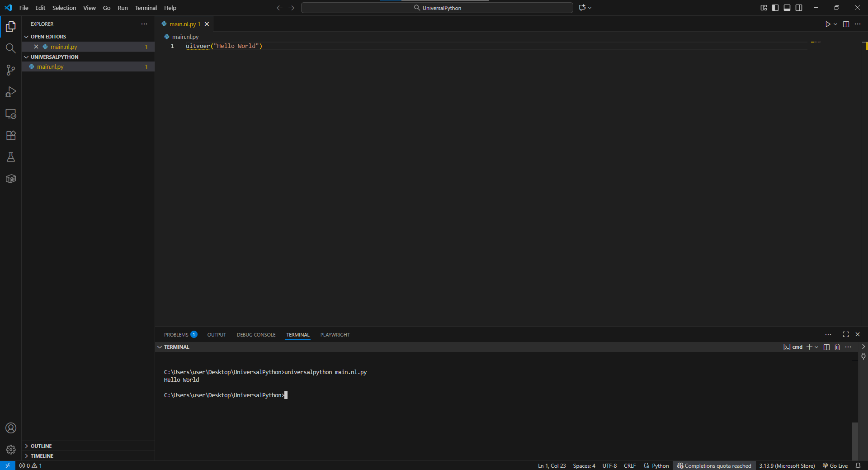Viewport: 868px width, 470px height.
Task: Click the UniversalPython search command bar
Action: (436, 8)
